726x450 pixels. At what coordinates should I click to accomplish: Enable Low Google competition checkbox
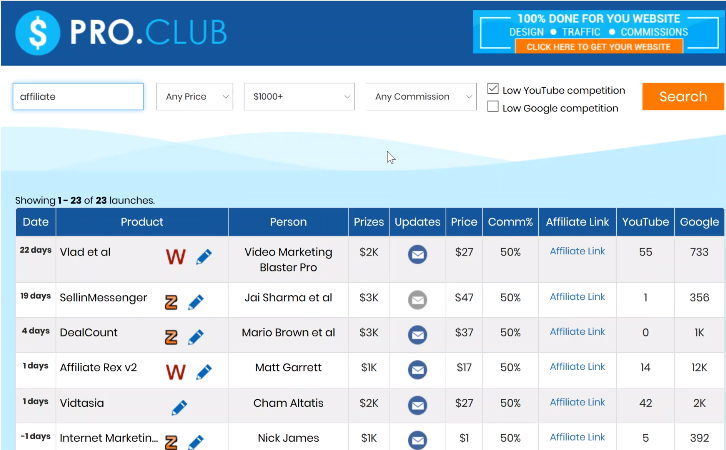(x=493, y=106)
